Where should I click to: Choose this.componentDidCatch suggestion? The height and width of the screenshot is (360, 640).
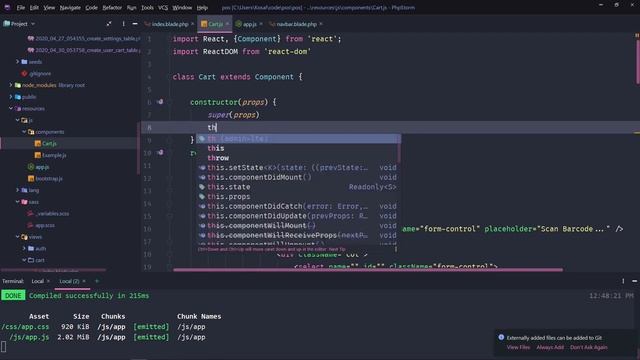click(297, 206)
